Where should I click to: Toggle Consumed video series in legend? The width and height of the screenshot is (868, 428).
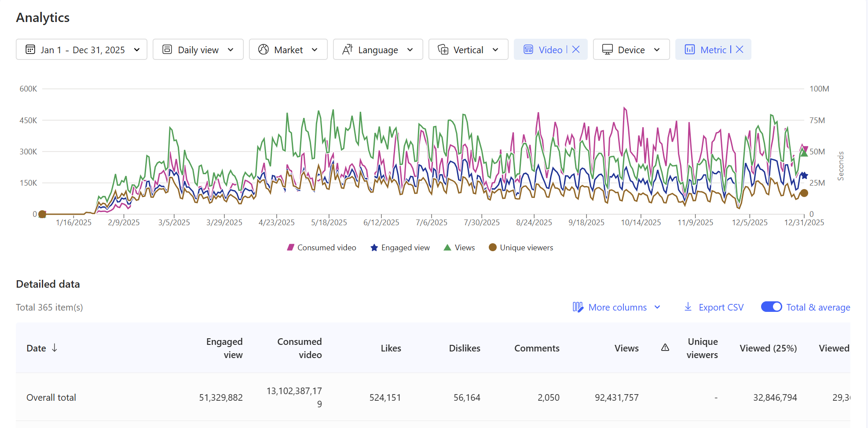[x=322, y=248]
